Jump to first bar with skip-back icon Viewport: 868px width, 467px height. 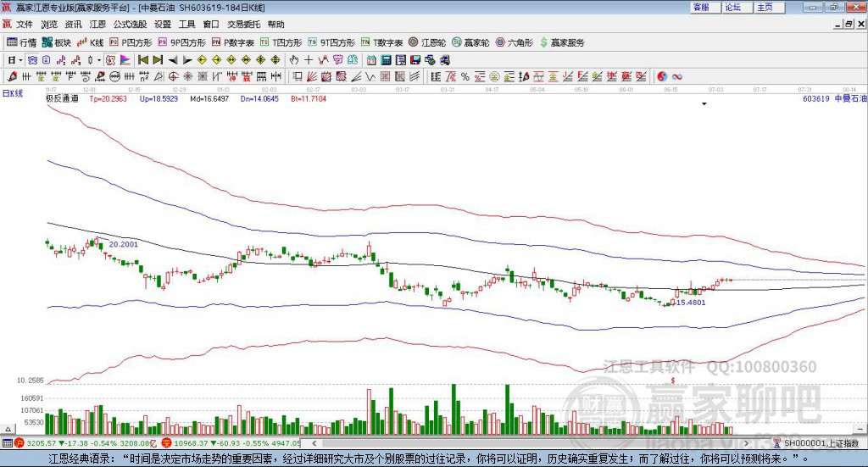143,60
